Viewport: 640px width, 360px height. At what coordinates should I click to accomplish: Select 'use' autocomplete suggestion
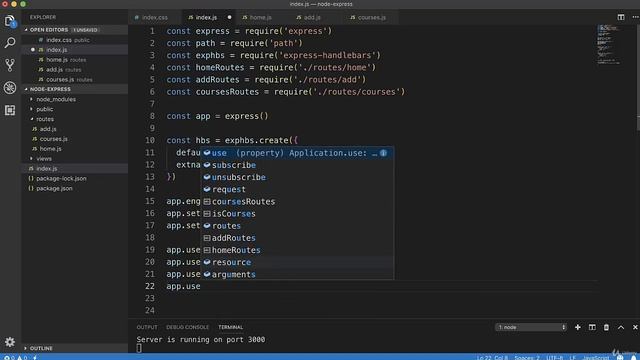point(297,153)
